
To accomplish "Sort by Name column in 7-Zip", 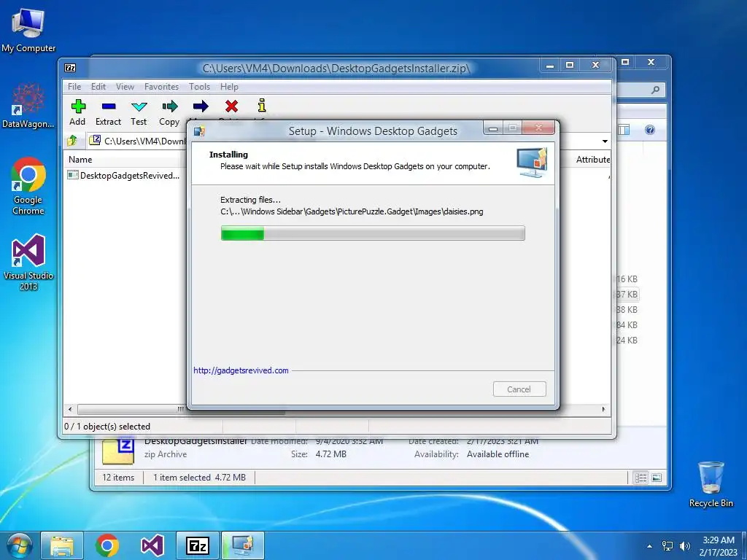I will [80, 160].
